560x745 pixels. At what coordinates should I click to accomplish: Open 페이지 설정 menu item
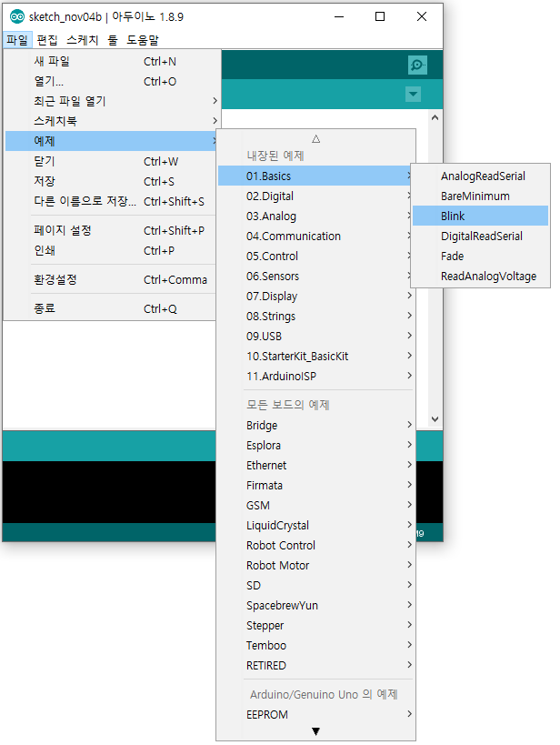click(x=111, y=230)
